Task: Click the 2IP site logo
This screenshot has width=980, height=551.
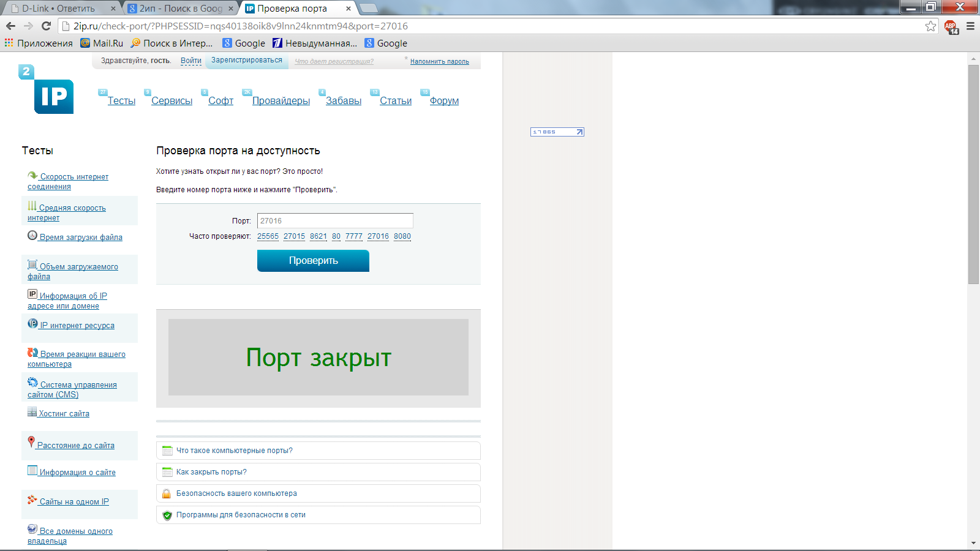Action: [x=48, y=91]
